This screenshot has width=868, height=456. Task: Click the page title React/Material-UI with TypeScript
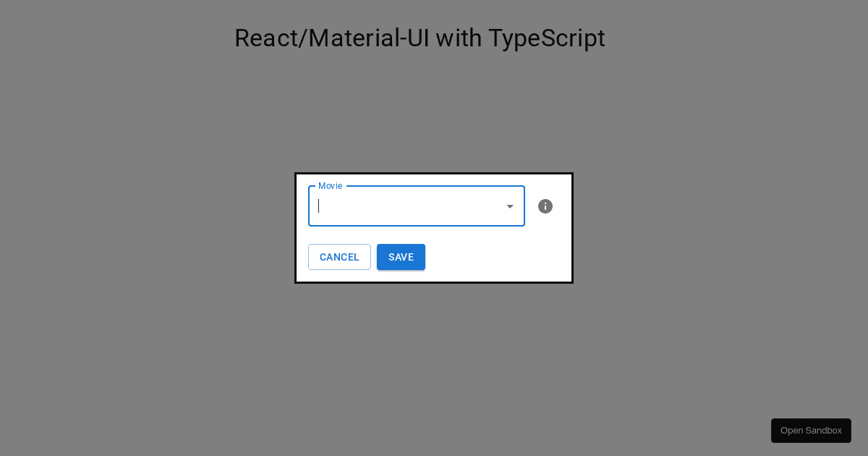click(x=420, y=38)
